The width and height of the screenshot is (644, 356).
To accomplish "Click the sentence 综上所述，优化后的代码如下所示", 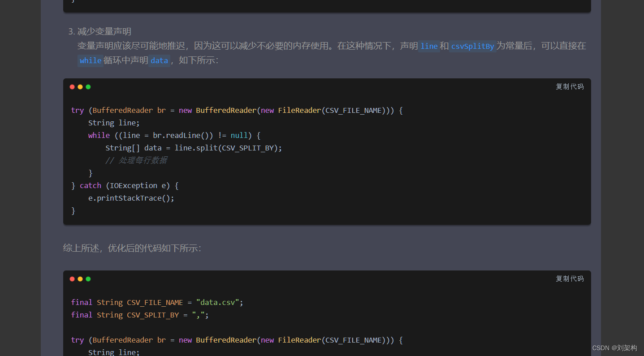I will tap(132, 248).
